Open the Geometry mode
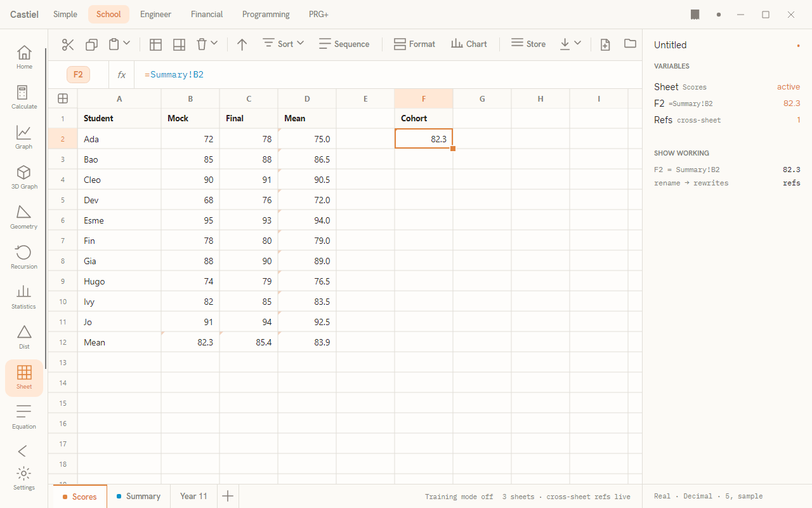The height and width of the screenshot is (508, 812). coord(24,217)
